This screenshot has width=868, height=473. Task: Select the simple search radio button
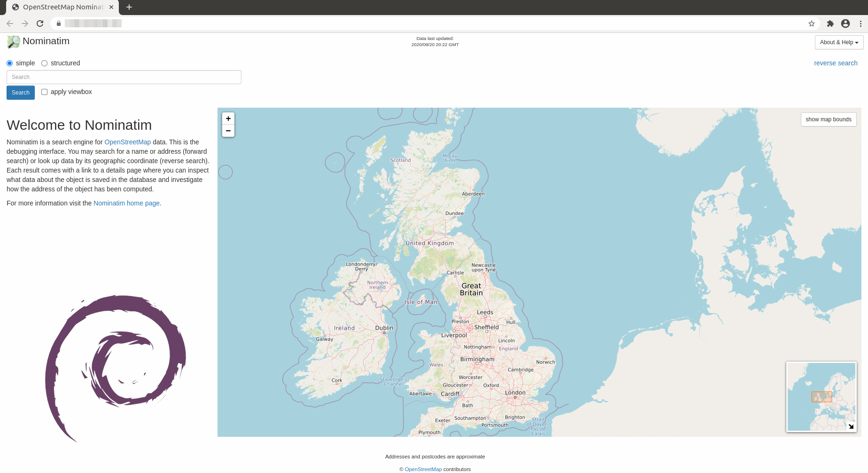[10, 63]
